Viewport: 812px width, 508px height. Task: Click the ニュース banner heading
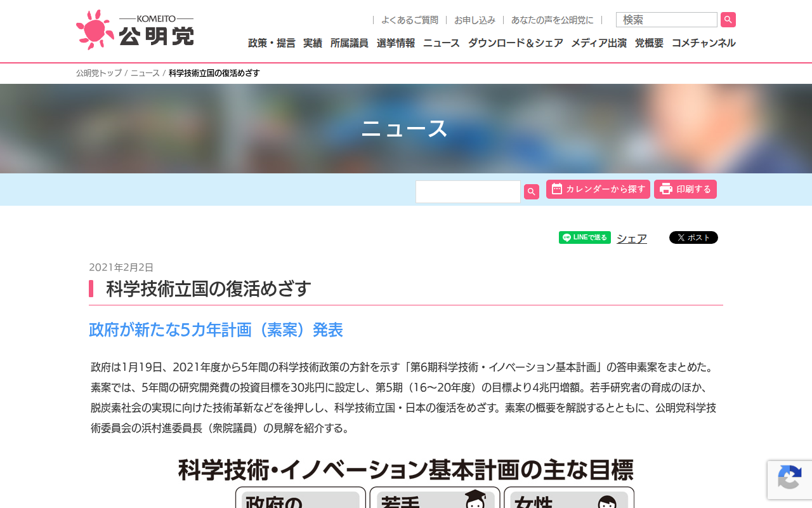[x=405, y=128]
